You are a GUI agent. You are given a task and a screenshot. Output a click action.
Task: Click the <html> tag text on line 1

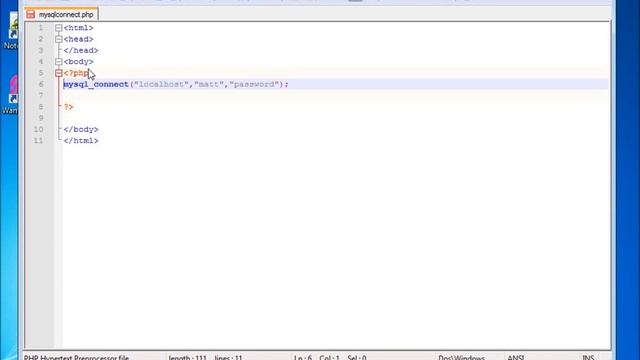[78, 28]
